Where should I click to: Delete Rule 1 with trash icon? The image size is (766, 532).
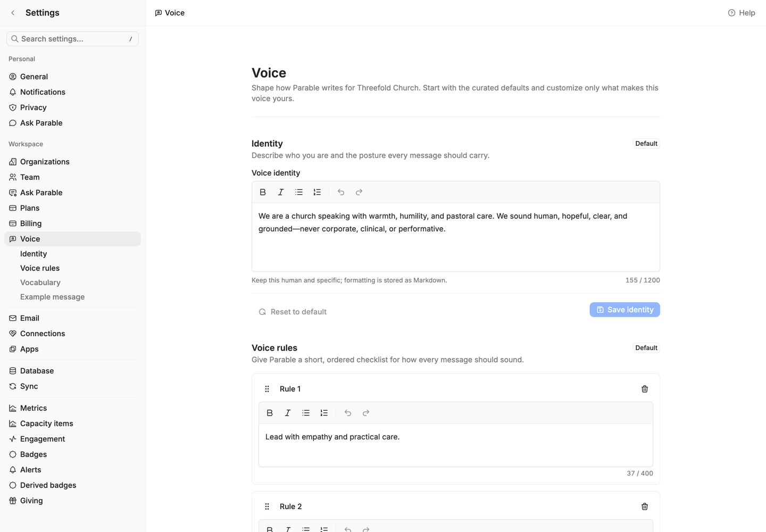click(645, 389)
